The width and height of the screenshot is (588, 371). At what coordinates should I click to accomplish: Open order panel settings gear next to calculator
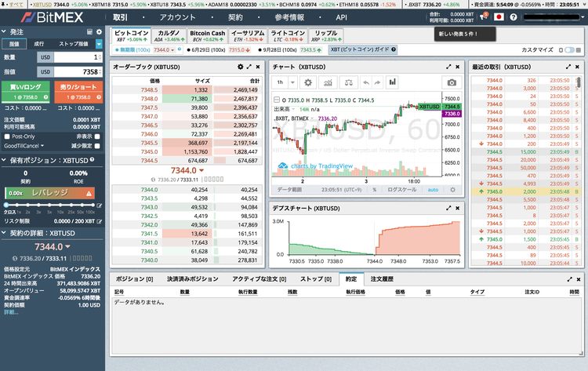click(99, 32)
